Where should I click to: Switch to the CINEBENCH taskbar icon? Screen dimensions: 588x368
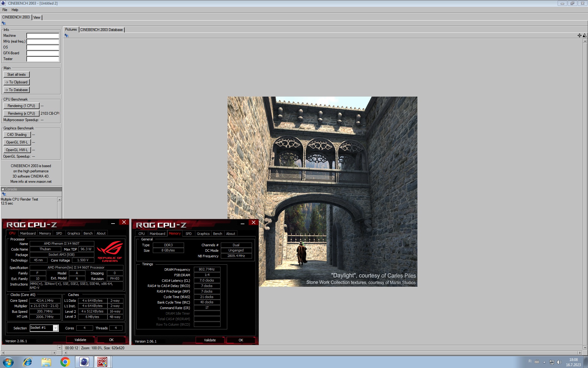tap(84, 362)
